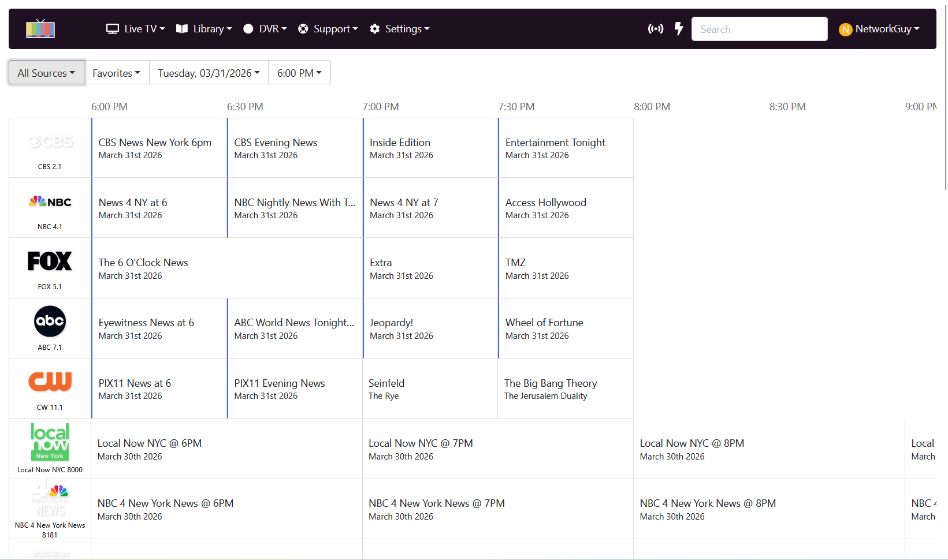Click into the Search field
948x560 pixels.
pos(759,29)
